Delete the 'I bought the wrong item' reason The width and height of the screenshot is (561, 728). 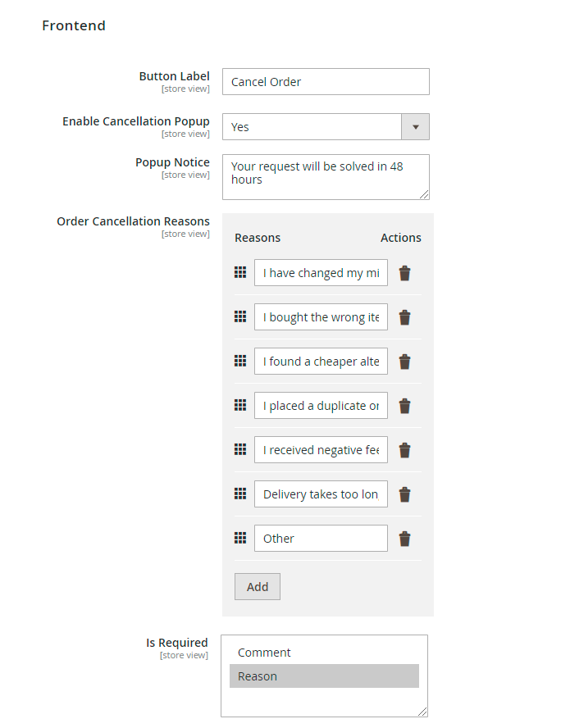404,317
